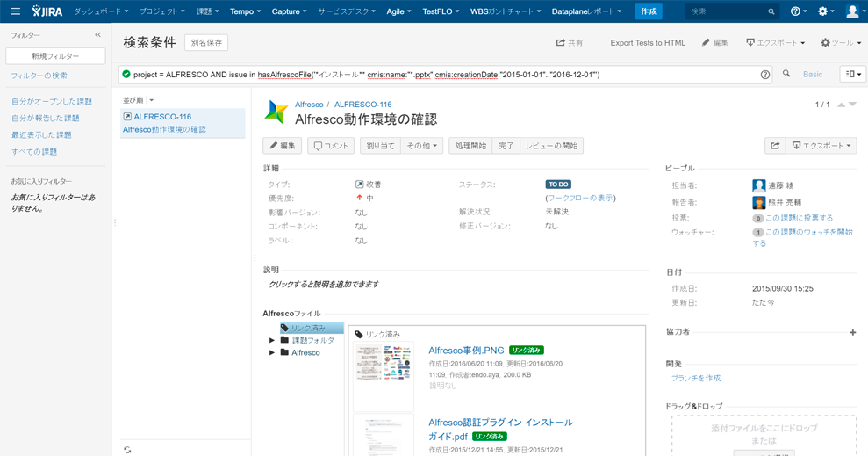Click 編集 in the search header
The height and width of the screenshot is (456, 868).
coord(714,43)
